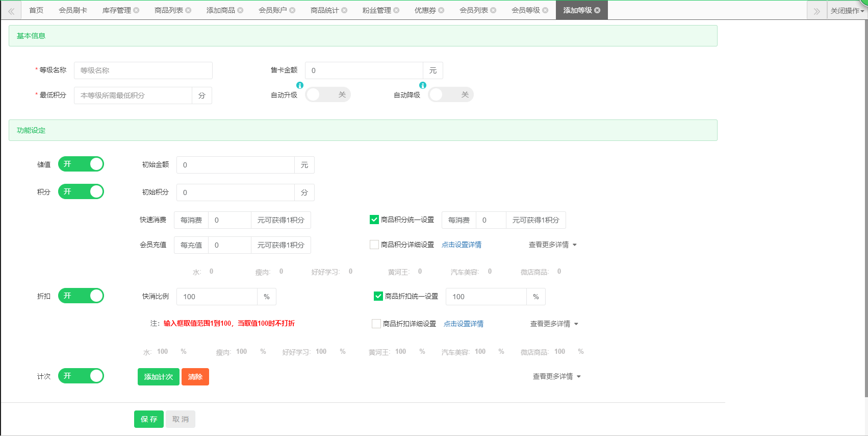Close the 商品统计 tab via its x icon

344,10
